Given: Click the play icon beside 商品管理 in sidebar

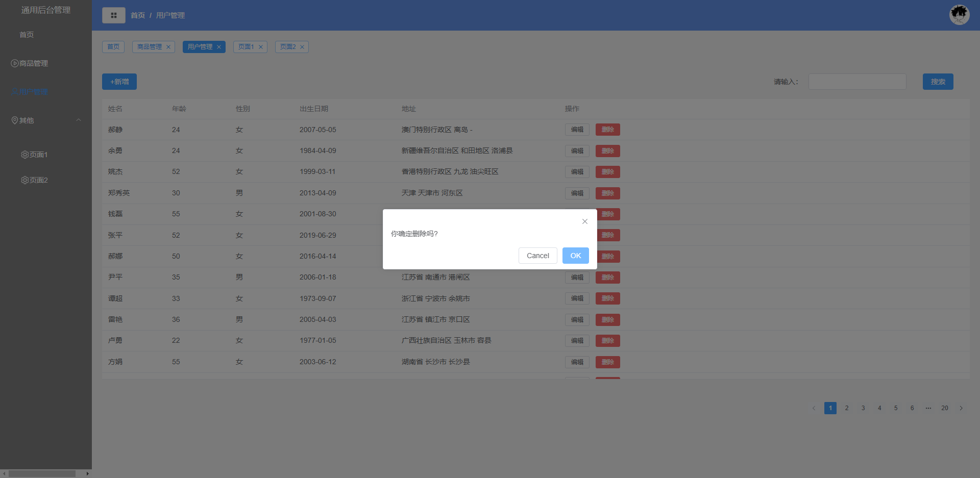Looking at the screenshot, I should tap(14, 63).
